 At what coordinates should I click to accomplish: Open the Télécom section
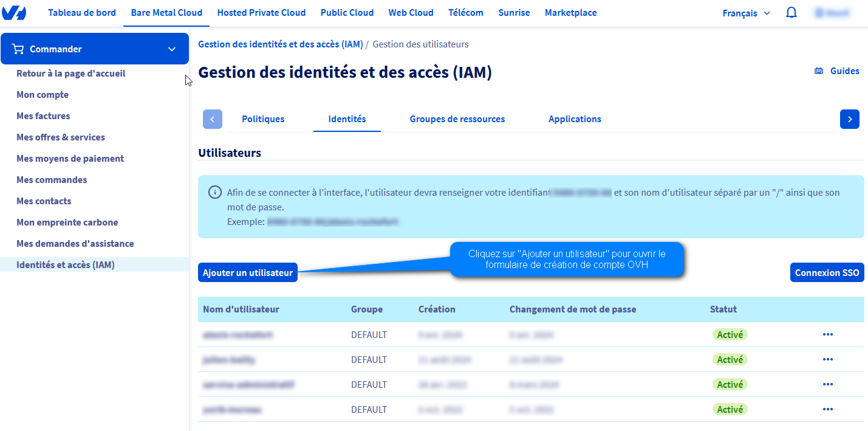tap(466, 13)
